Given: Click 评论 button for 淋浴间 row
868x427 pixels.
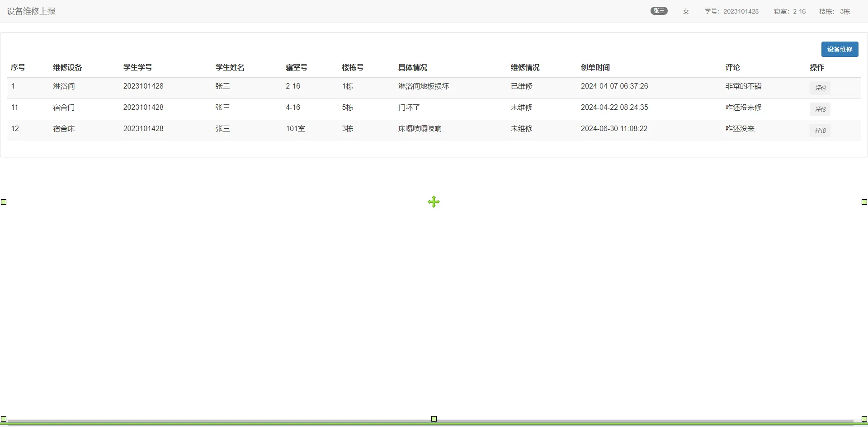Looking at the screenshot, I should click(820, 88).
